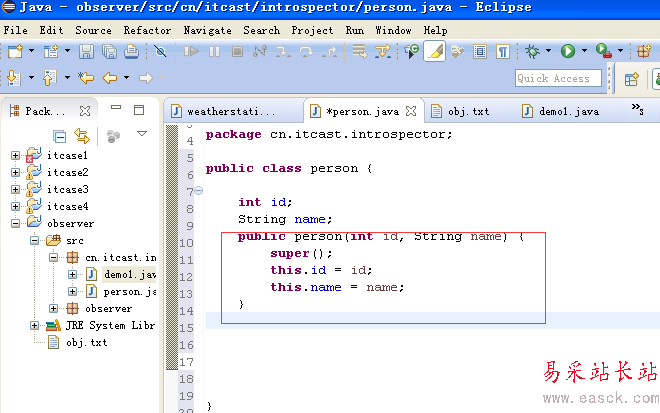Open the File menu
This screenshot has height=413, width=660.
(x=16, y=30)
